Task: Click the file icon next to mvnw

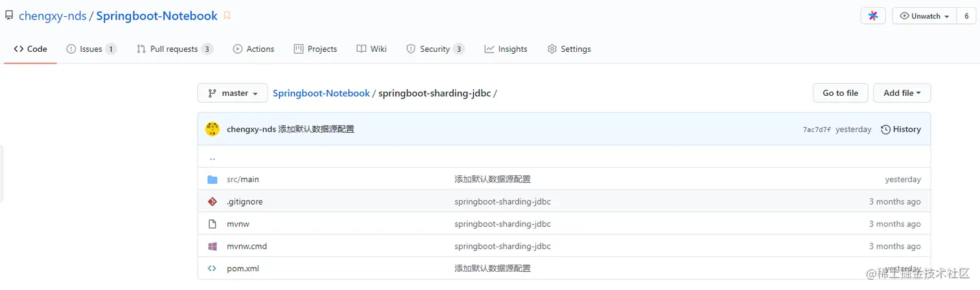Action: click(212, 224)
